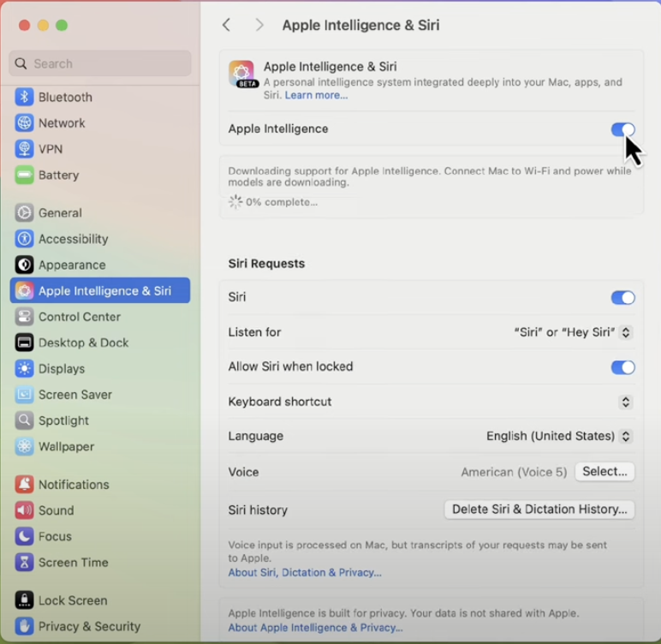Open the Language dropdown
Image resolution: width=661 pixels, height=644 pixels.
(x=626, y=436)
